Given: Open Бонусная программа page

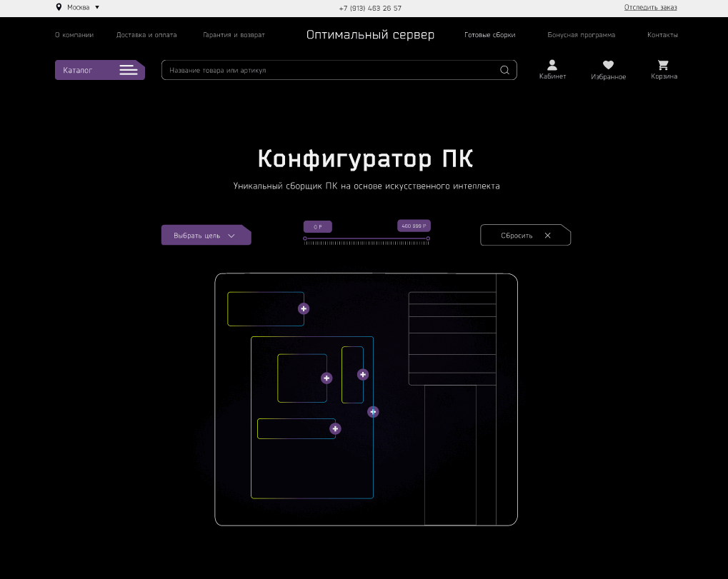Looking at the screenshot, I should [581, 35].
